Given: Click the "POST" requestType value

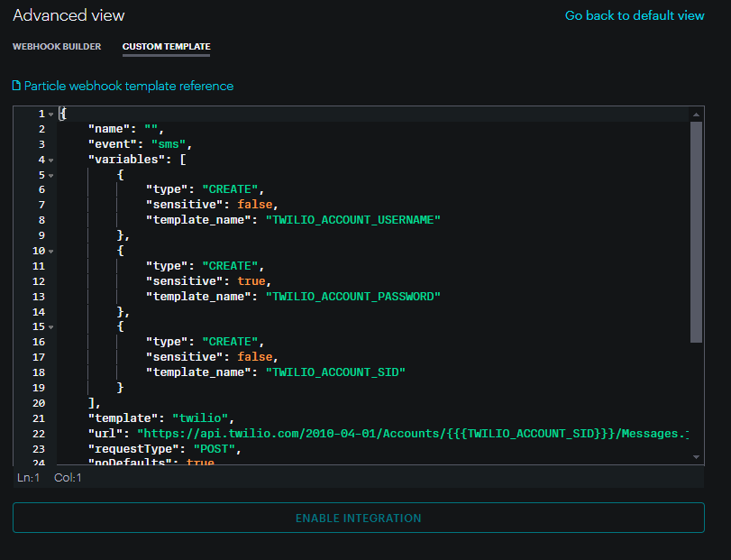Looking at the screenshot, I should pos(215,449).
